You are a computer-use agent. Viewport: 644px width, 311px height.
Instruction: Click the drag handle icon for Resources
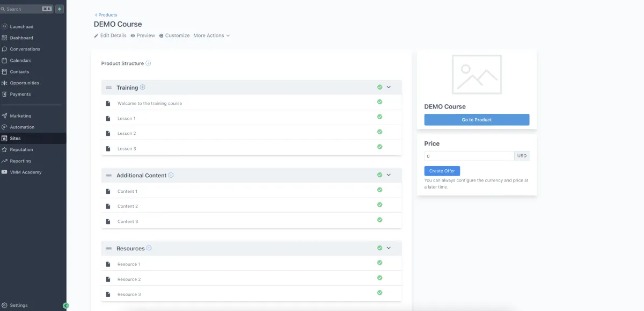point(108,249)
